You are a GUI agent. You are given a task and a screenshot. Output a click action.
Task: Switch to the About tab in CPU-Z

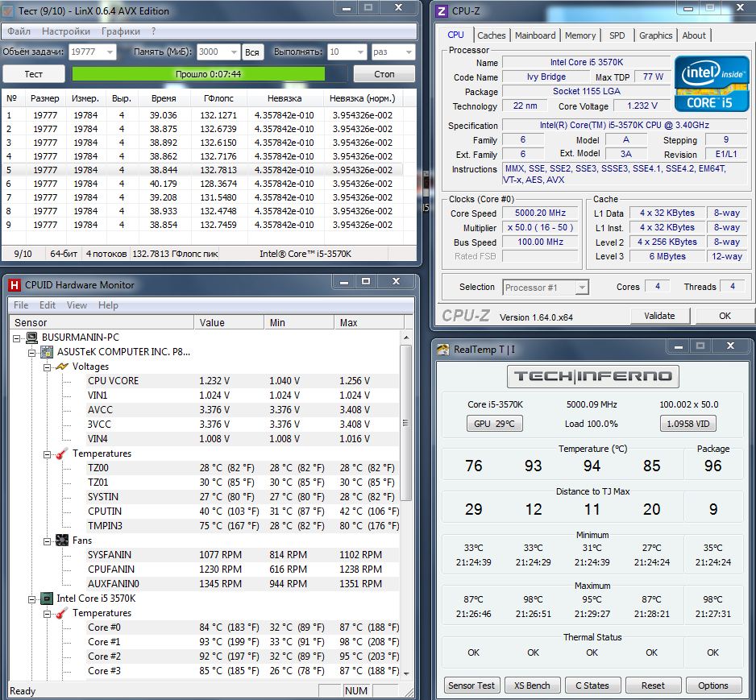pyautogui.click(x=694, y=35)
